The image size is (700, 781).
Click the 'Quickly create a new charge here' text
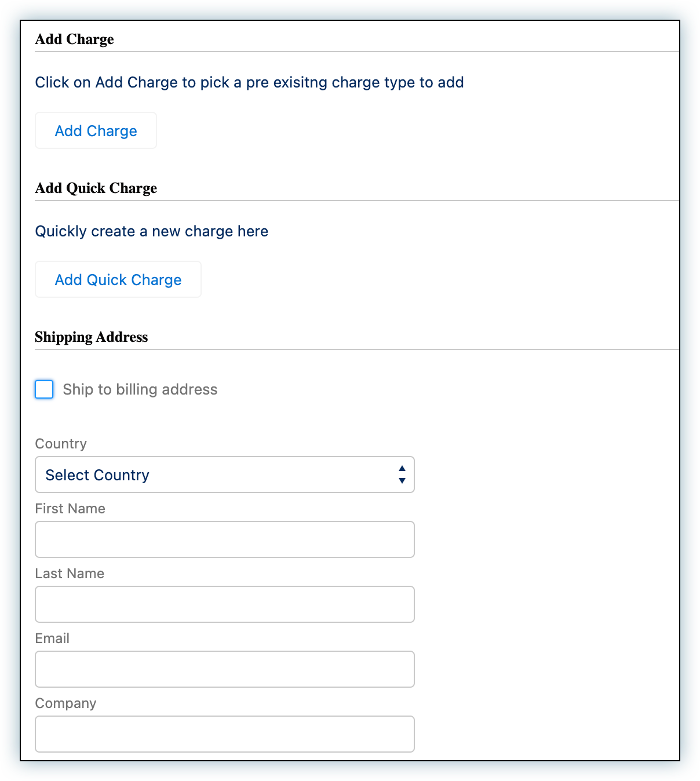tap(151, 231)
